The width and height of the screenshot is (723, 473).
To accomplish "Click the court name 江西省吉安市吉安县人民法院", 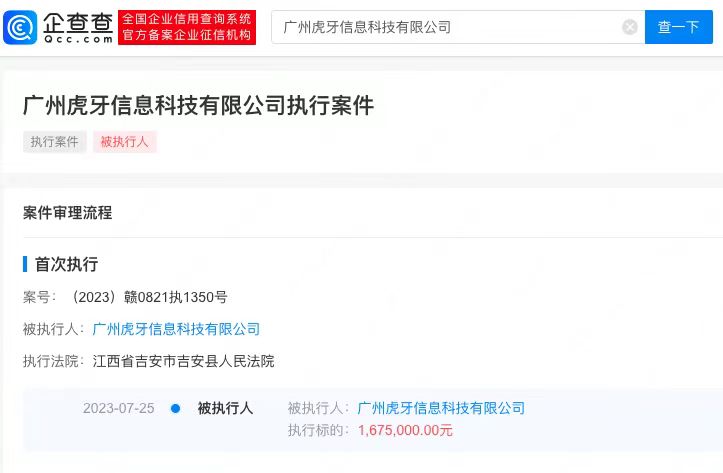I will (x=184, y=361).
